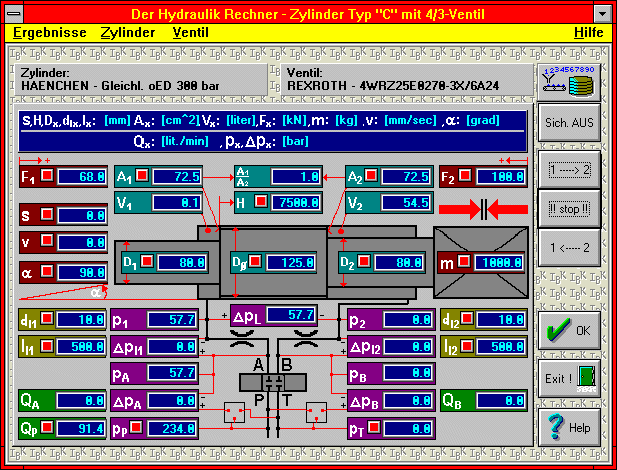
Task: Toggle the red box beside ll2
Action: tap(467, 346)
